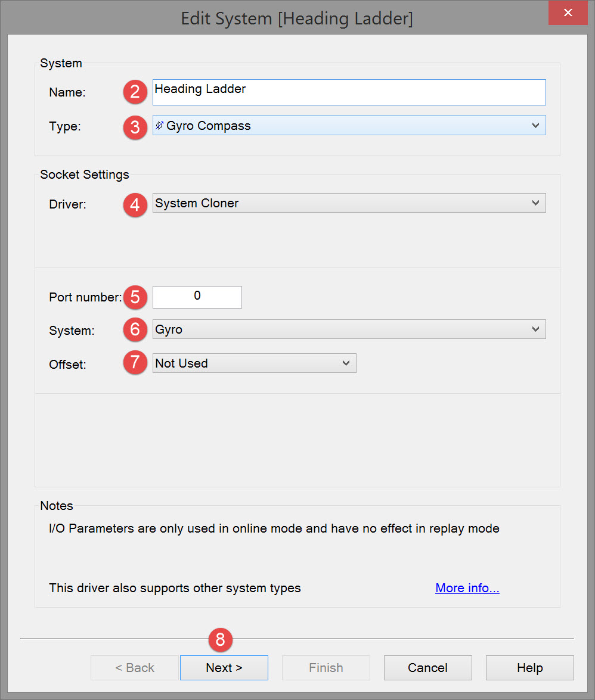
Task: Click the red number 5 badge
Action: coord(135,297)
